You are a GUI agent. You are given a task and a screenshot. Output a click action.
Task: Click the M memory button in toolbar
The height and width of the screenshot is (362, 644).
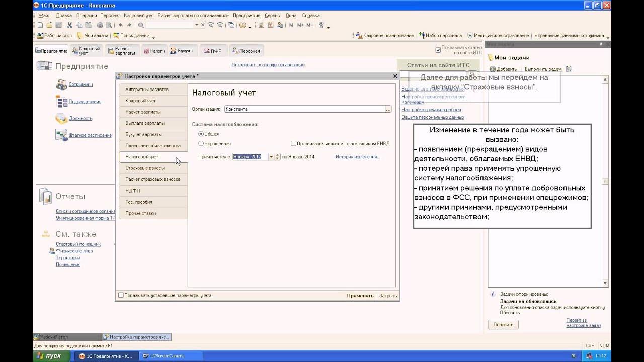tap(291, 25)
